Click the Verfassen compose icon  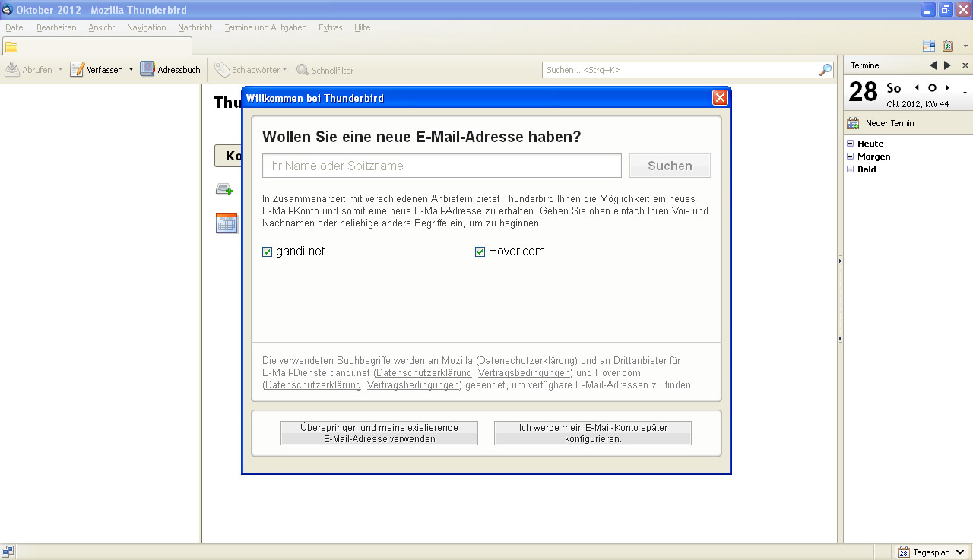(x=77, y=70)
